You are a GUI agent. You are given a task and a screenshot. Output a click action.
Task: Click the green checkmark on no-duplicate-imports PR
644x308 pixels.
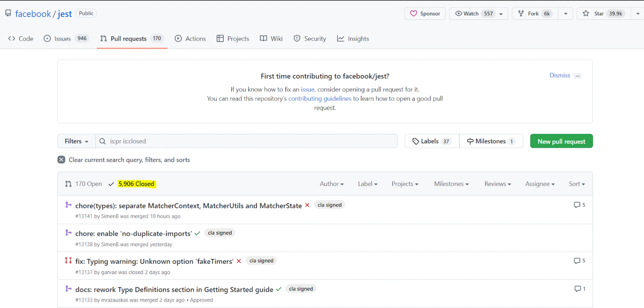coord(197,233)
